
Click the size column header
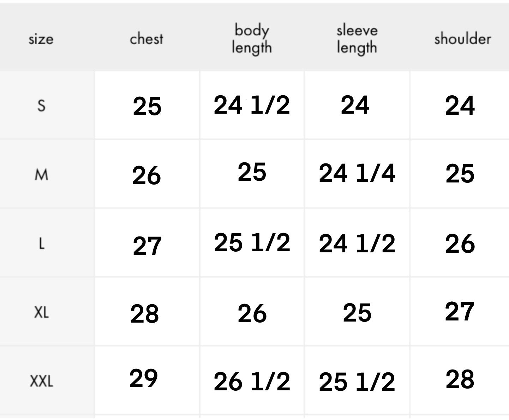[41, 39]
